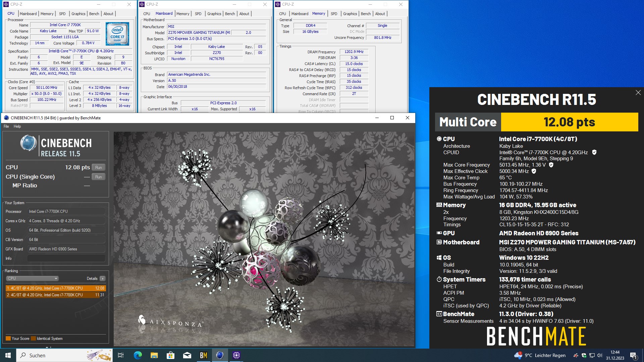The height and width of the screenshot is (362, 644).
Task: Open Task View on the taskbar
Action: click(x=121, y=355)
